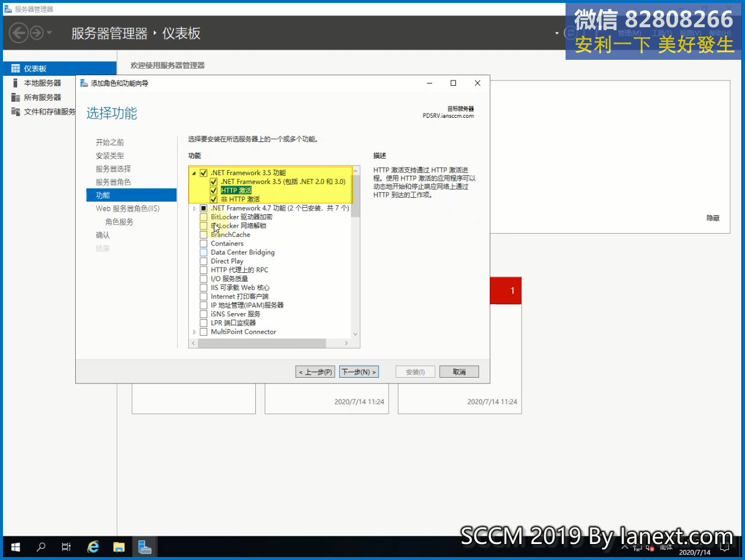Click the horizontal scrollbar thumb in feature list
Viewport: 745px width, 560px height.
click(262, 343)
